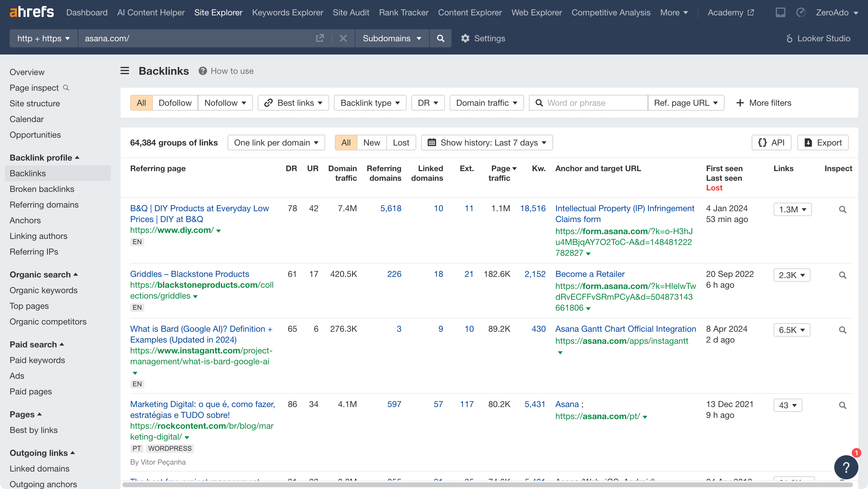Click More filters plus icon
868x489 pixels.
pyautogui.click(x=740, y=103)
